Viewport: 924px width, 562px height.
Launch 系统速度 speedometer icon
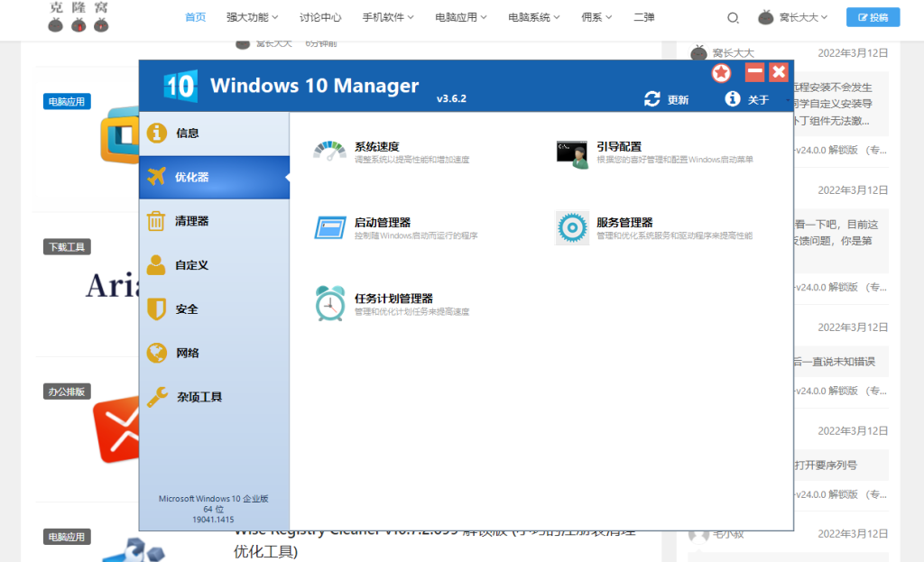click(x=330, y=152)
